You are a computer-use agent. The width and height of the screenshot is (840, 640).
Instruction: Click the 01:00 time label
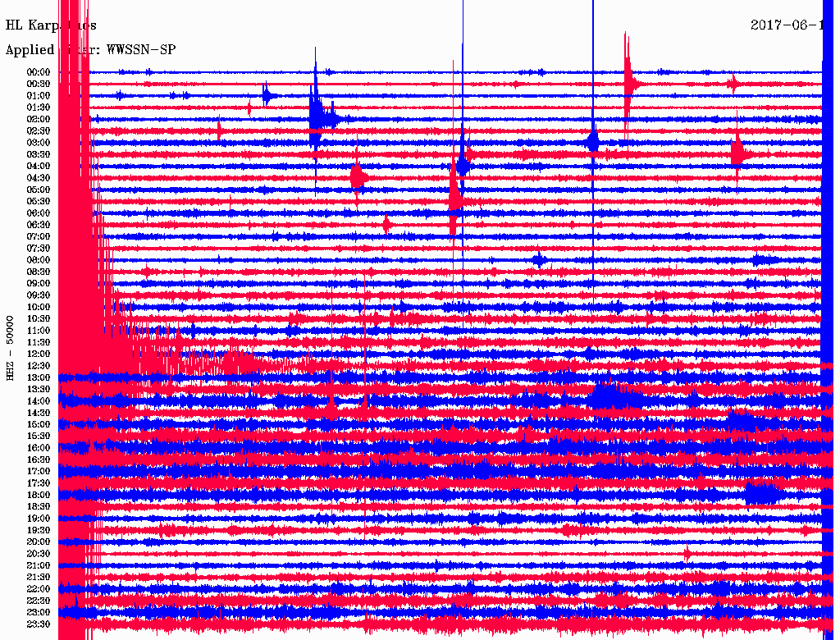pyautogui.click(x=39, y=95)
